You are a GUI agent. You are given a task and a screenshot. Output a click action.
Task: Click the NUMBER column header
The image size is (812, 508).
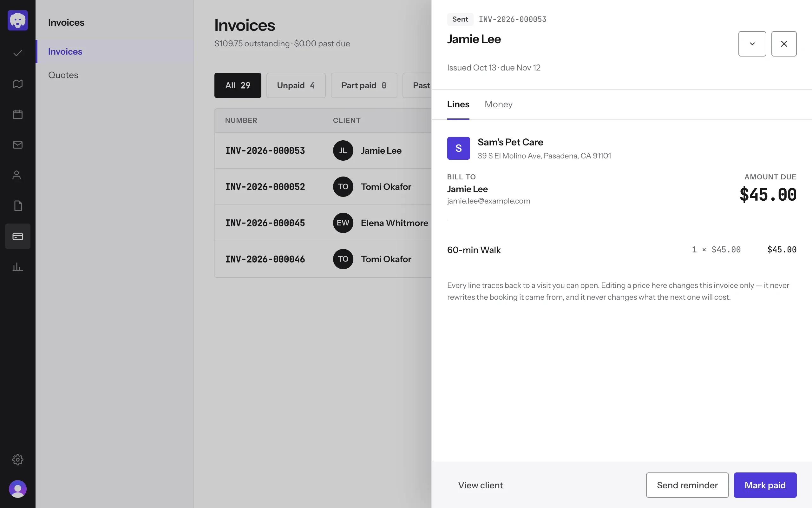tap(241, 120)
